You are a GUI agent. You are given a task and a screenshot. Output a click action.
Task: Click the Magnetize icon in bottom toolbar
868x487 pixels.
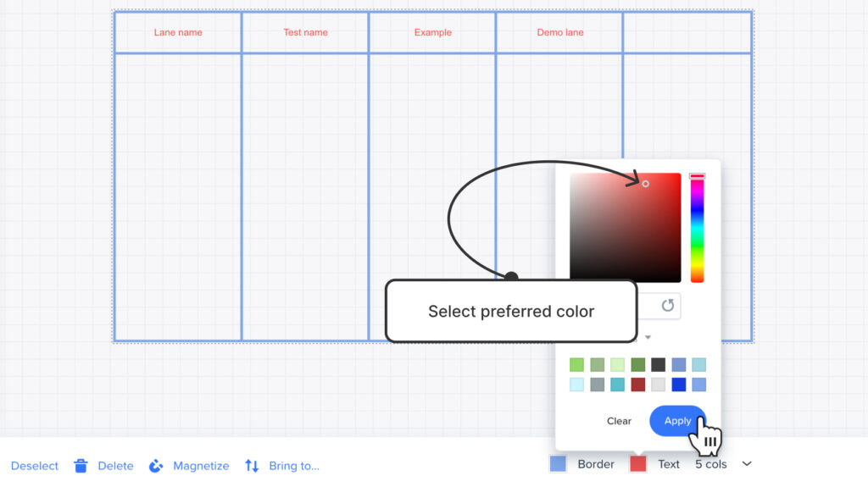tap(156, 466)
